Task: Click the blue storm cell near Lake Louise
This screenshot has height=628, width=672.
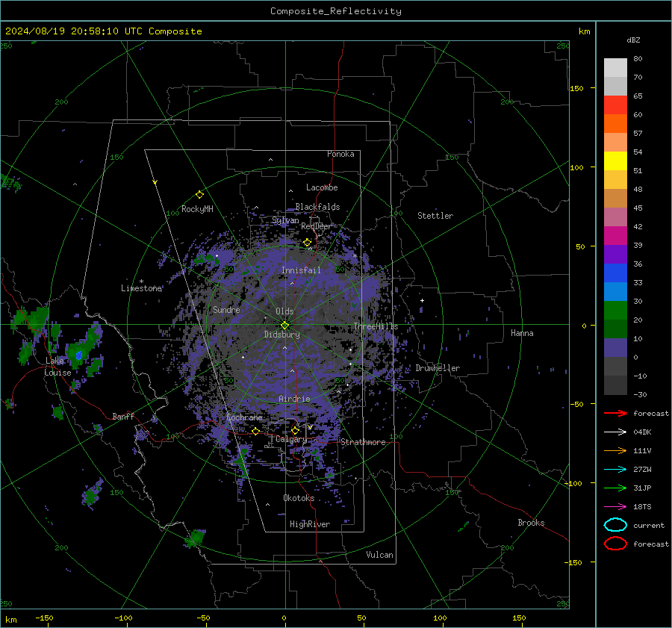Action: tap(79, 355)
